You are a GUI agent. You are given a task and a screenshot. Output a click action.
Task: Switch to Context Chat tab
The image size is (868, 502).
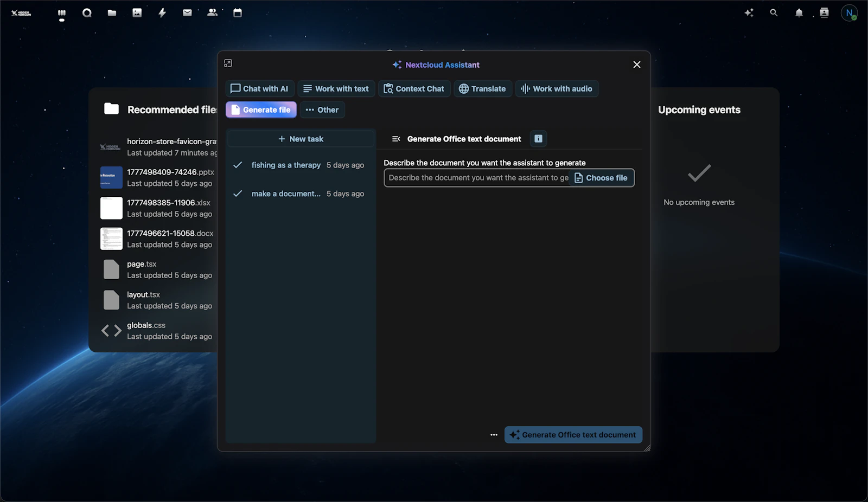(x=414, y=89)
